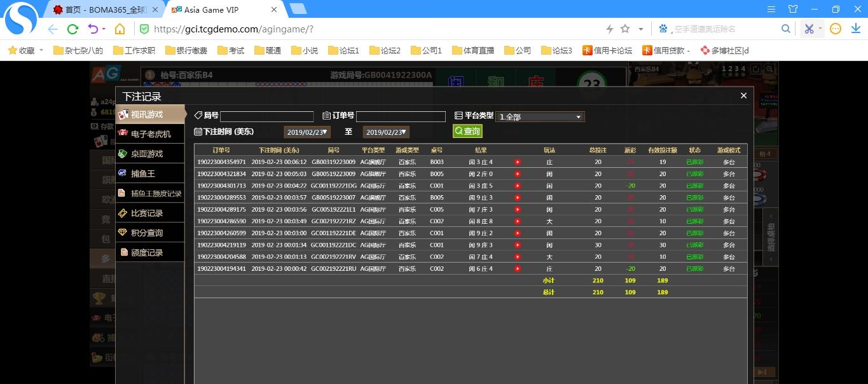Open the 额度记录 tab

point(150,252)
